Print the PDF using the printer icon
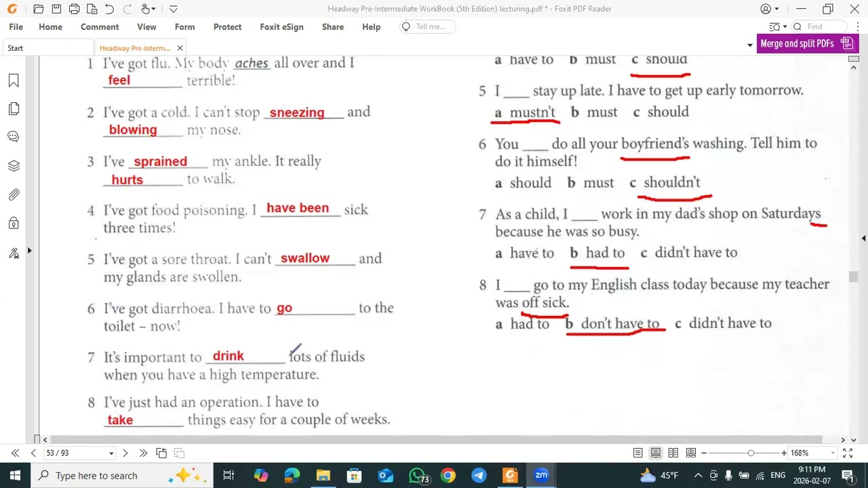The image size is (868, 488). (x=74, y=9)
